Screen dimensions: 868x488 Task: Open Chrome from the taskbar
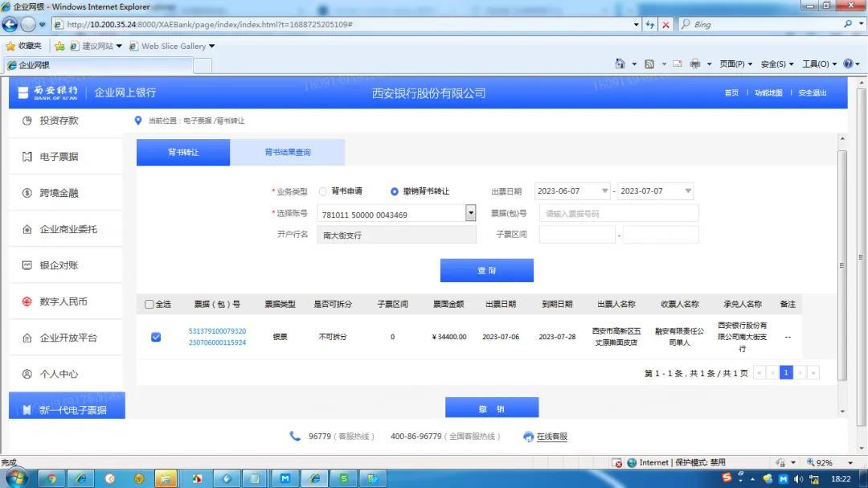coord(51,478)
